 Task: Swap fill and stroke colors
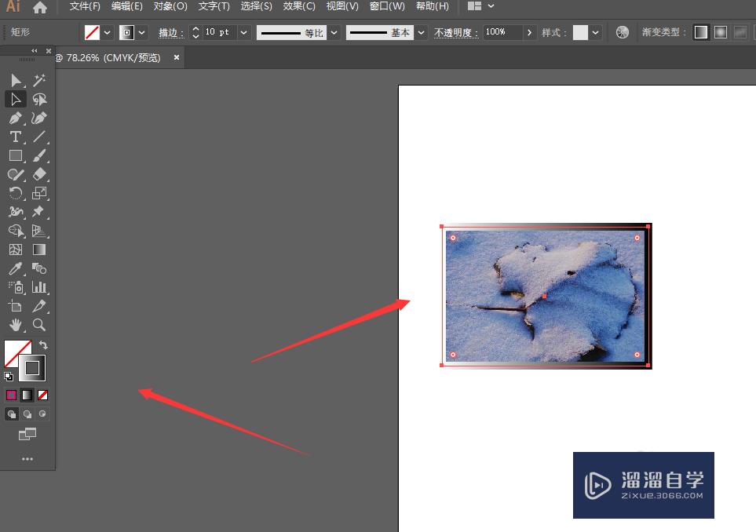[44, 345]
